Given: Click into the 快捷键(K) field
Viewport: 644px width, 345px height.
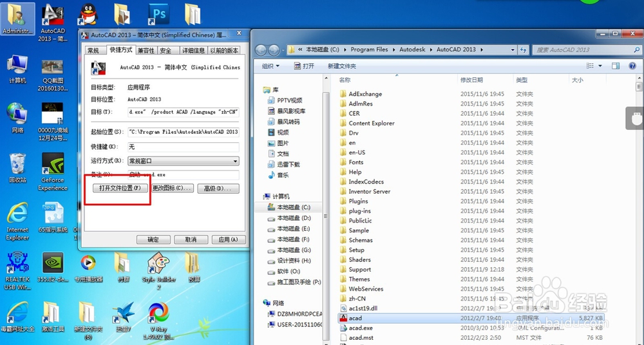Looking at the screenshot, I should point(183,147).
